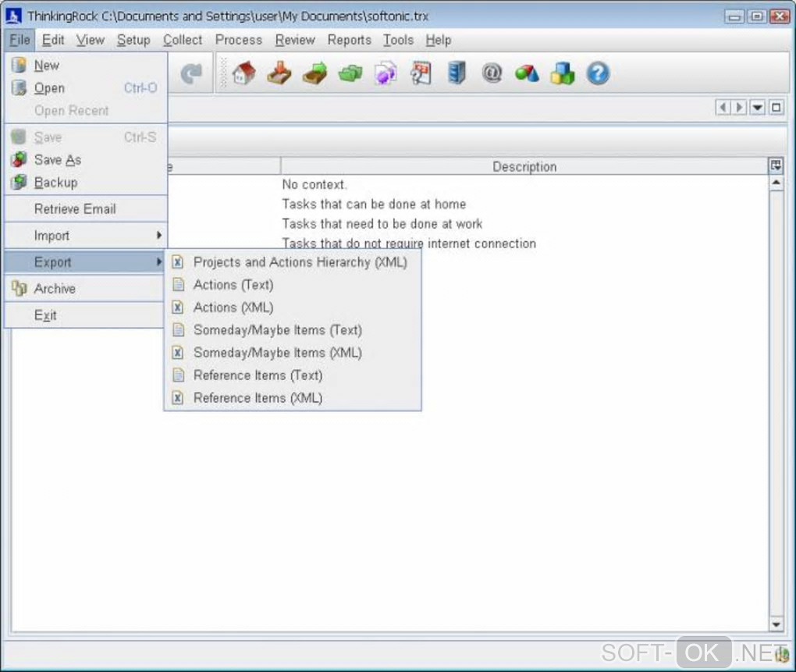Viewport: 796px width, 672px height.
Task: Select the 'No context.' row
Action: 314,184
